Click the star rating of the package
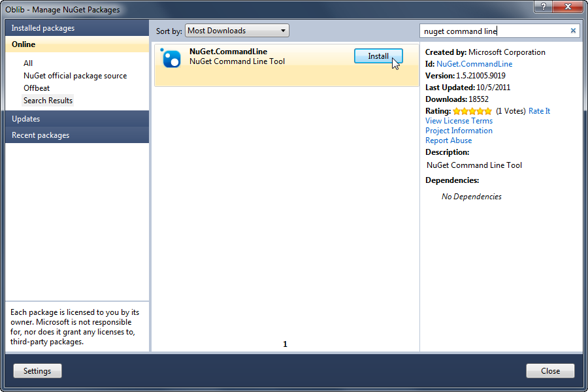The width and height of the screenshot is (588, 392). coord(472,111)
